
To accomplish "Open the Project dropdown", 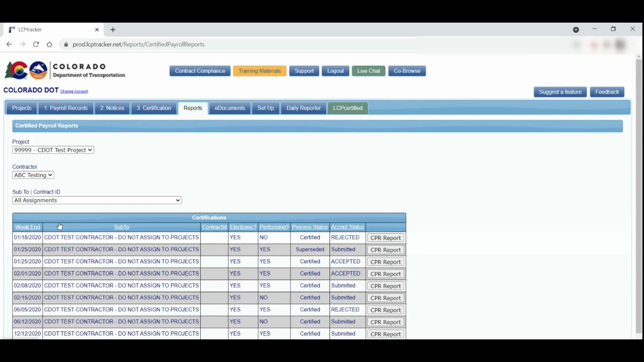I will [53, 150].
